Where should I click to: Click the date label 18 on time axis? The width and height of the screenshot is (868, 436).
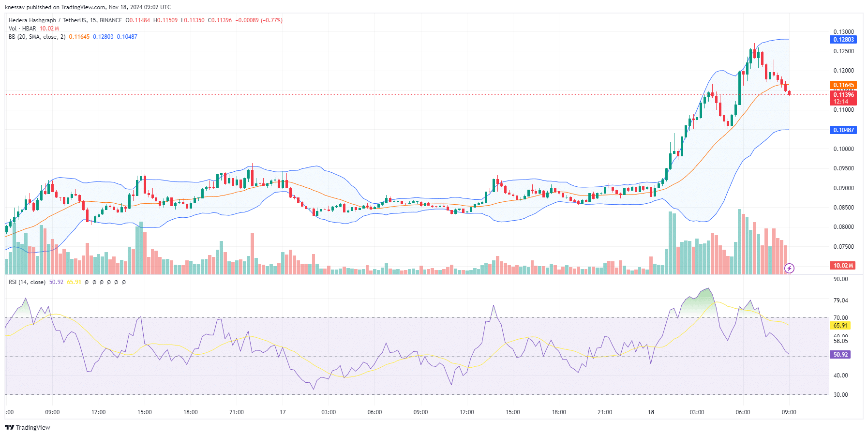coord(651,412)
